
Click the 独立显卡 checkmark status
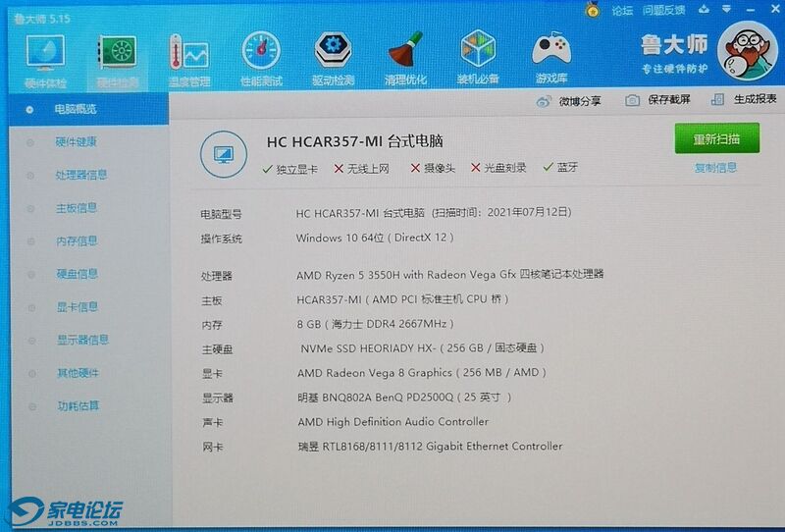(x=290, y=170)
